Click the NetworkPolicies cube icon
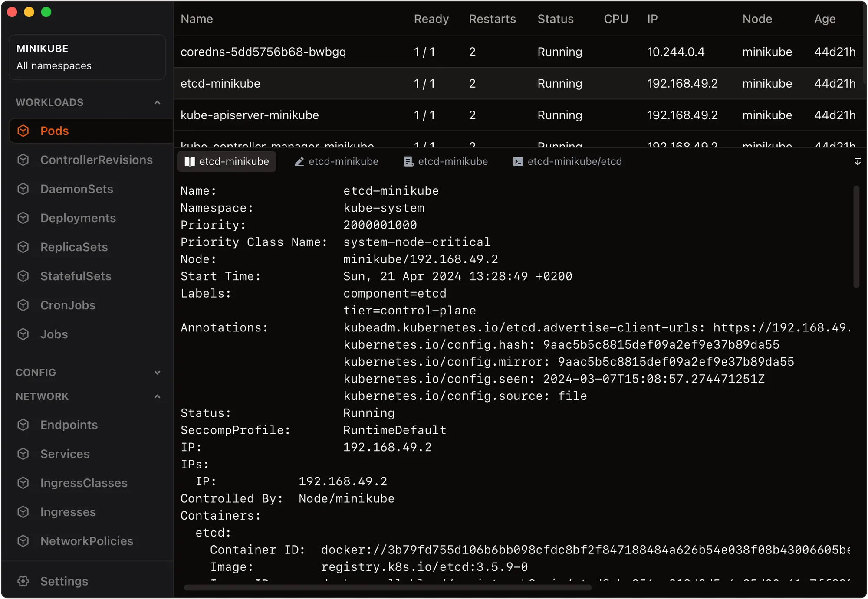Viewport: 868px width, 599px height. (x=23, y=541)
